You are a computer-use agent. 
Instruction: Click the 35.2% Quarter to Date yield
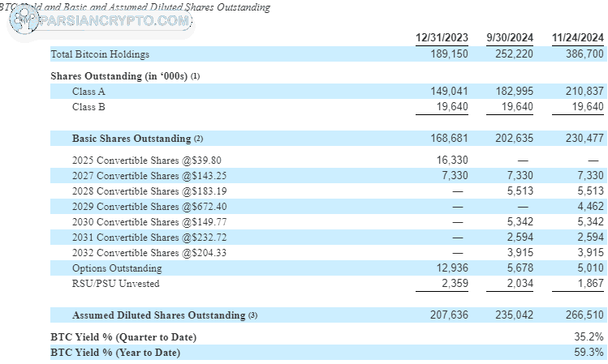click(x=589, y=337)
